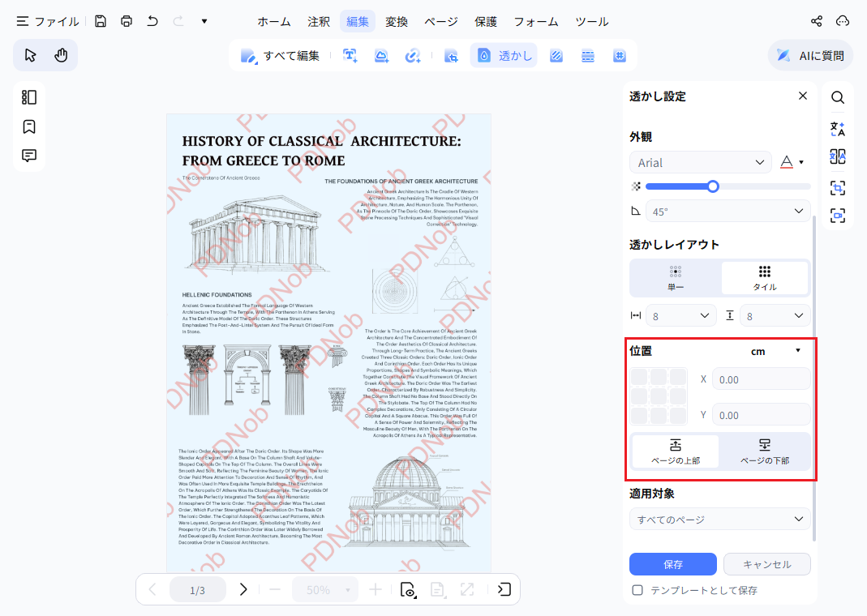
Task: Open the comments panel
Action: (28, 156)
